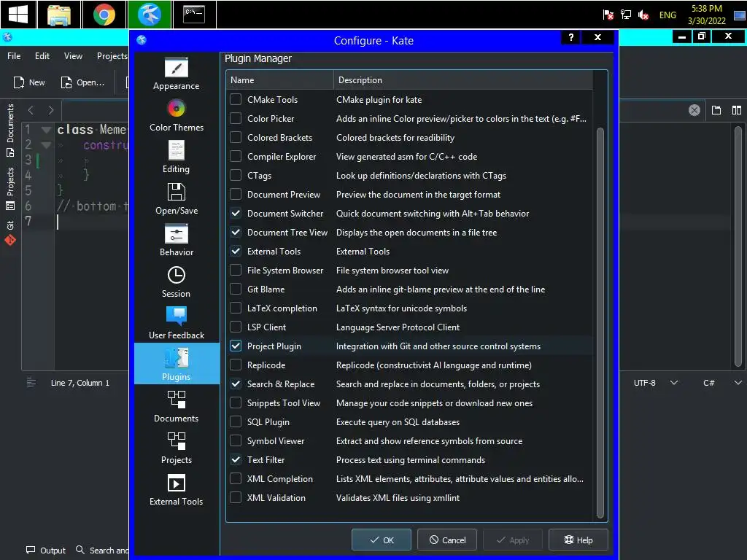Enable the Snippets Tool View plugin

coord(236,402)
